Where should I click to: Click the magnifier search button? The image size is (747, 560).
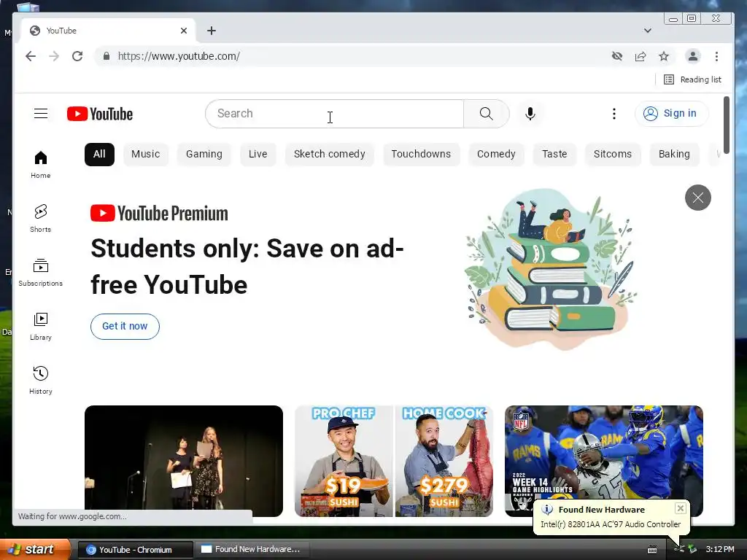[x=487, y=114]
